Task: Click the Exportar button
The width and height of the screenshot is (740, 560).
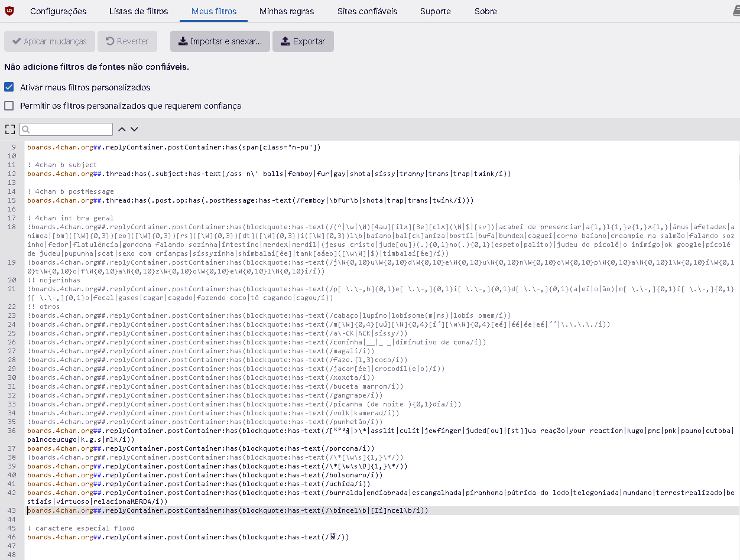Action: pos(303,41)
